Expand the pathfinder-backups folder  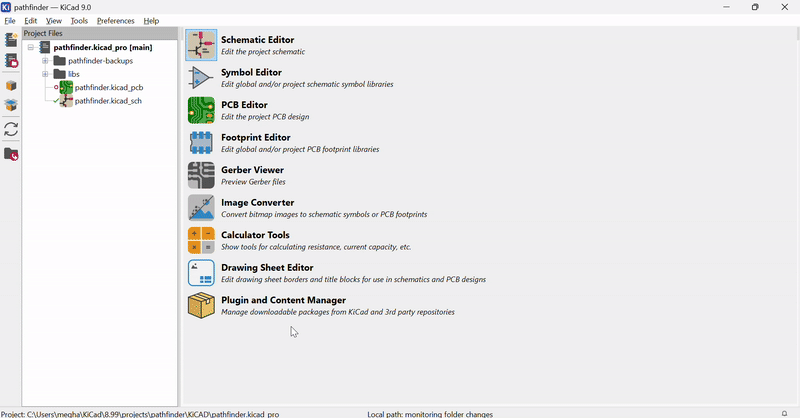pos(45,61)
